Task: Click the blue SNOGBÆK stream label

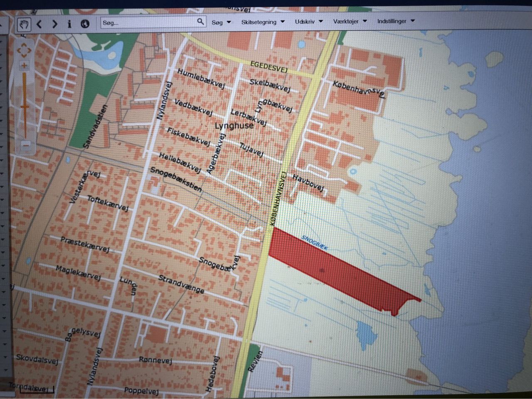Action: (x=315, y=243)
